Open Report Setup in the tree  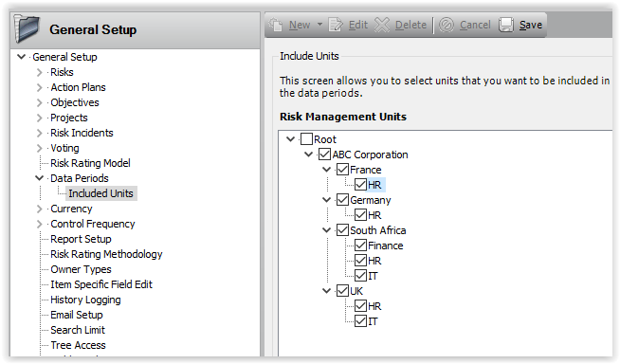81,239
